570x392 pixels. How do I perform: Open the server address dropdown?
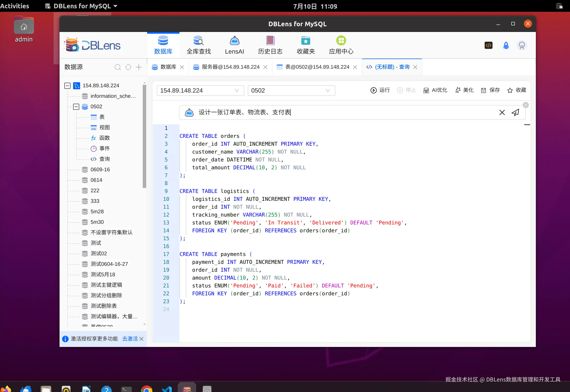click(x=236, y=90)
